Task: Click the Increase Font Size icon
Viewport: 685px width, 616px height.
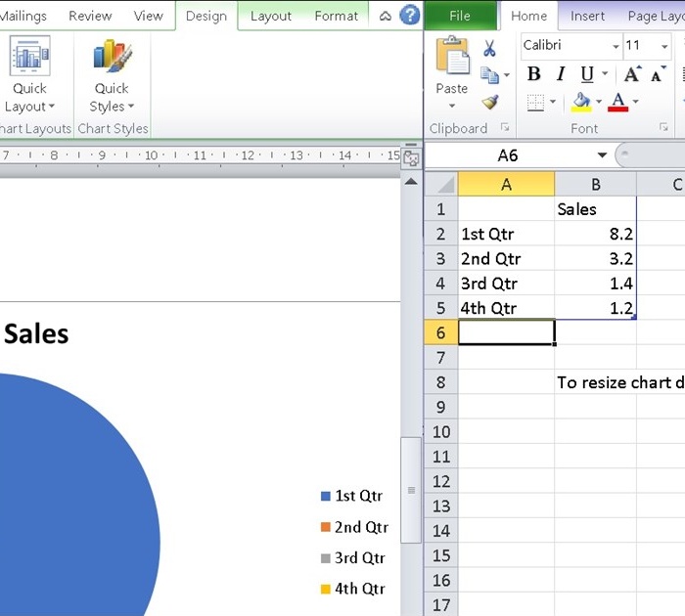Action: [x=632, y=74]
